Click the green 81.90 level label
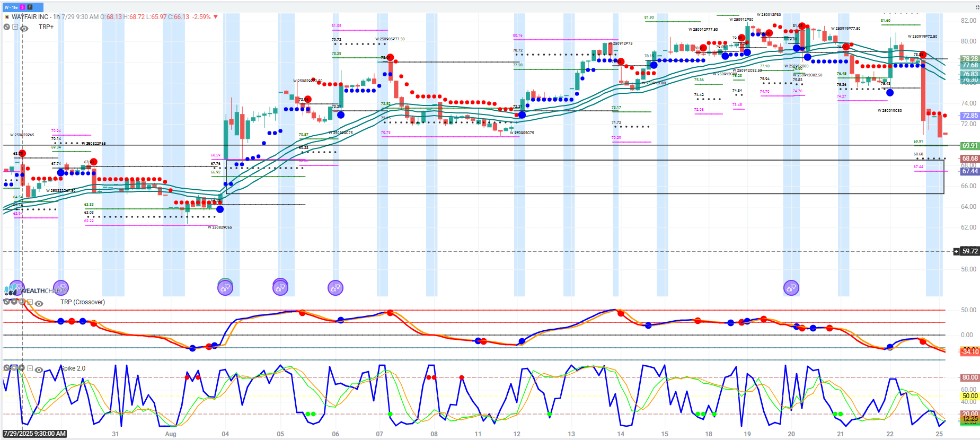980x440 pixels. [649, 17]
